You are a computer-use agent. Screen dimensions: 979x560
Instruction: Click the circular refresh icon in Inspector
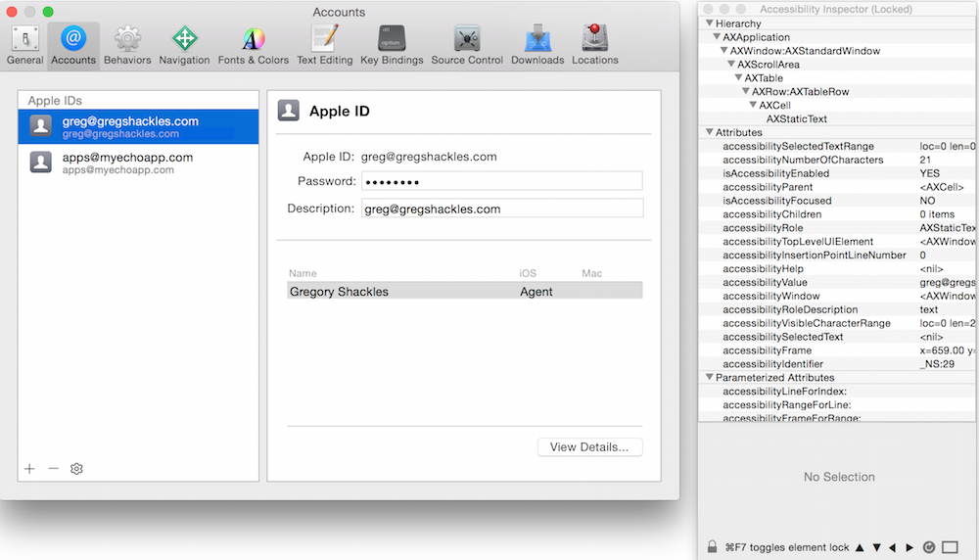point(929,547)
